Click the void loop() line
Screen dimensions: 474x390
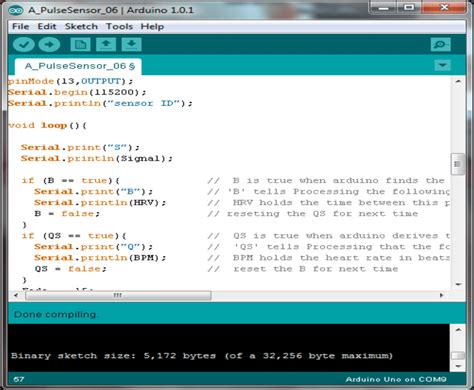[47, 125]
